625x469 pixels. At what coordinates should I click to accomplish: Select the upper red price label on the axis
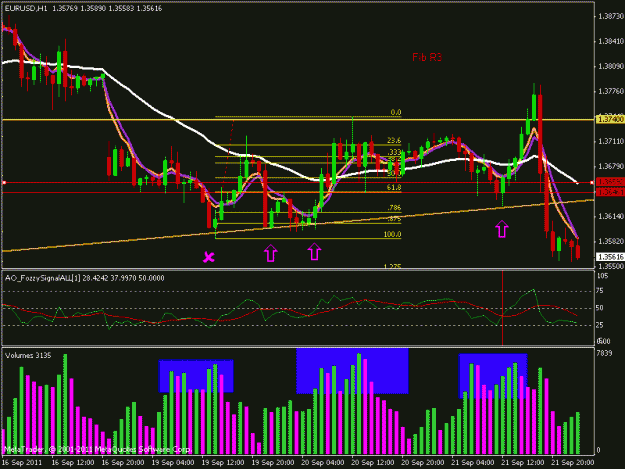click(610, 182)
